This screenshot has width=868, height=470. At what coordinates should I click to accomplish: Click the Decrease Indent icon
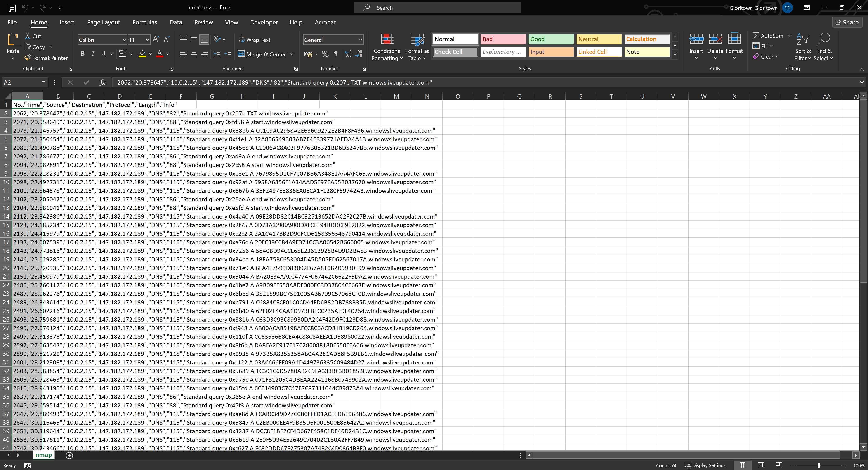[217, 54]
